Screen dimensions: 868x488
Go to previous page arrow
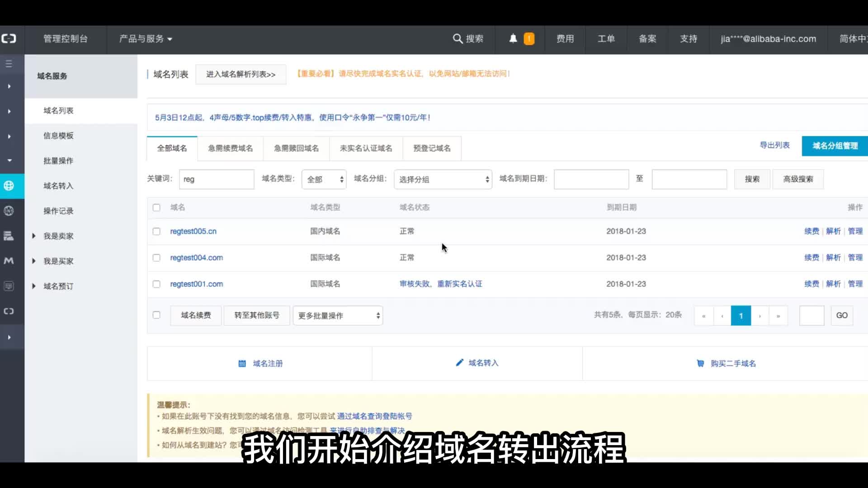(722, 316)
